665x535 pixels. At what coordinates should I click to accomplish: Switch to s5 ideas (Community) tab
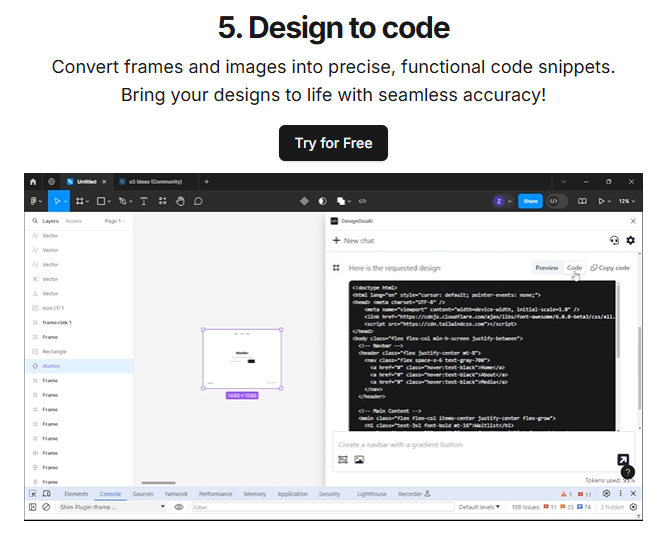tap(155, 182)
